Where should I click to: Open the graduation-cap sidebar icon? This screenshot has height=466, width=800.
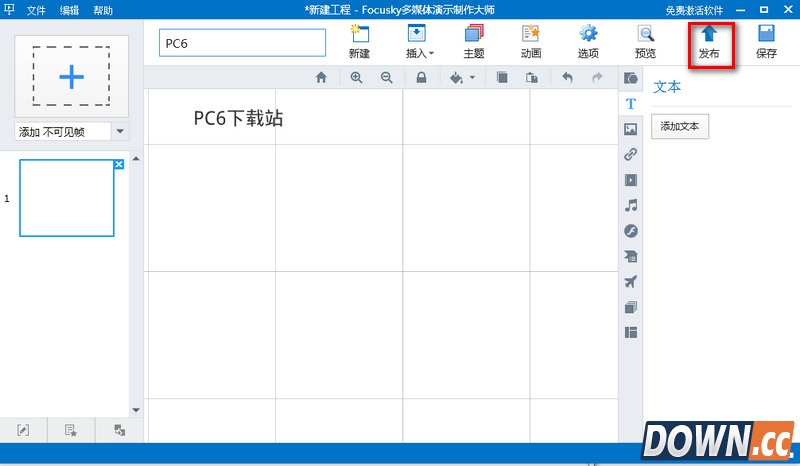coord(631,256)
